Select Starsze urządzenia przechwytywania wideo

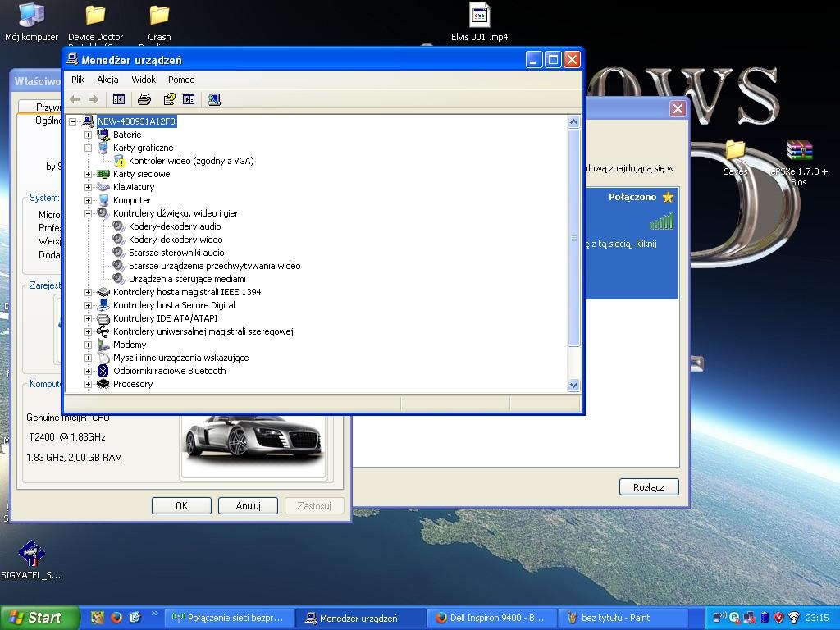pyautogui.click(x=214, y=266)
